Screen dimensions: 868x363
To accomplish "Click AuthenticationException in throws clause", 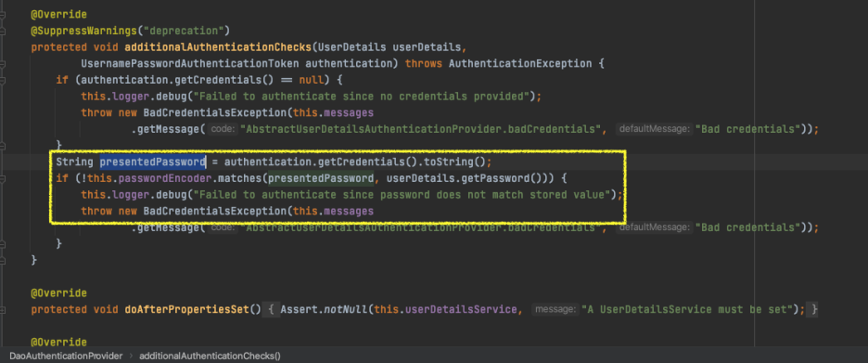I will click(x=520, y=63).
